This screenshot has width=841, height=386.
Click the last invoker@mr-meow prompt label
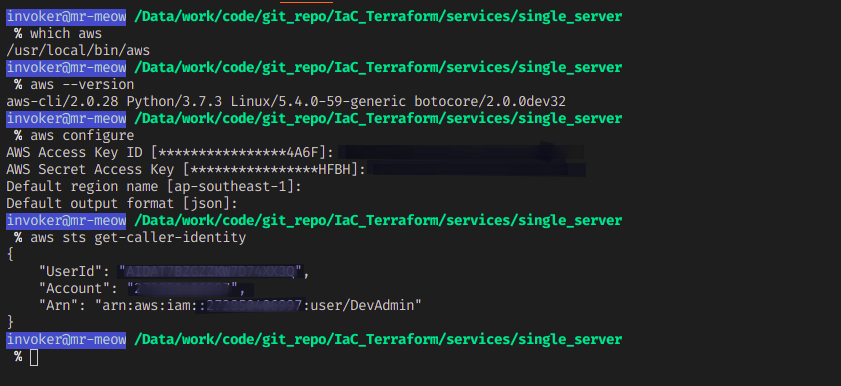coord(66,340)
